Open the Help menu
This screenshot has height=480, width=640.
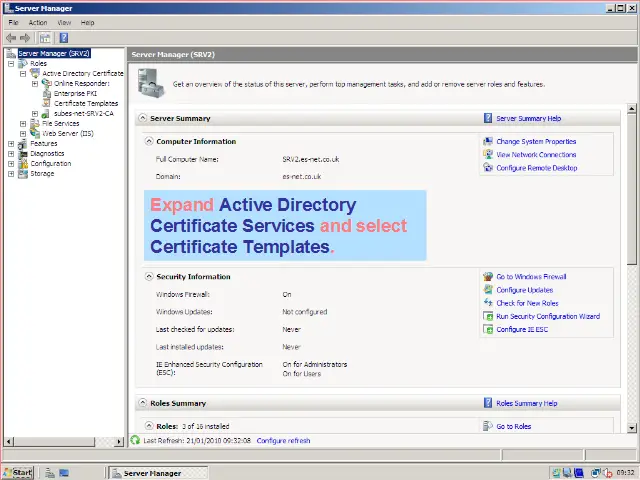(87, 22)
